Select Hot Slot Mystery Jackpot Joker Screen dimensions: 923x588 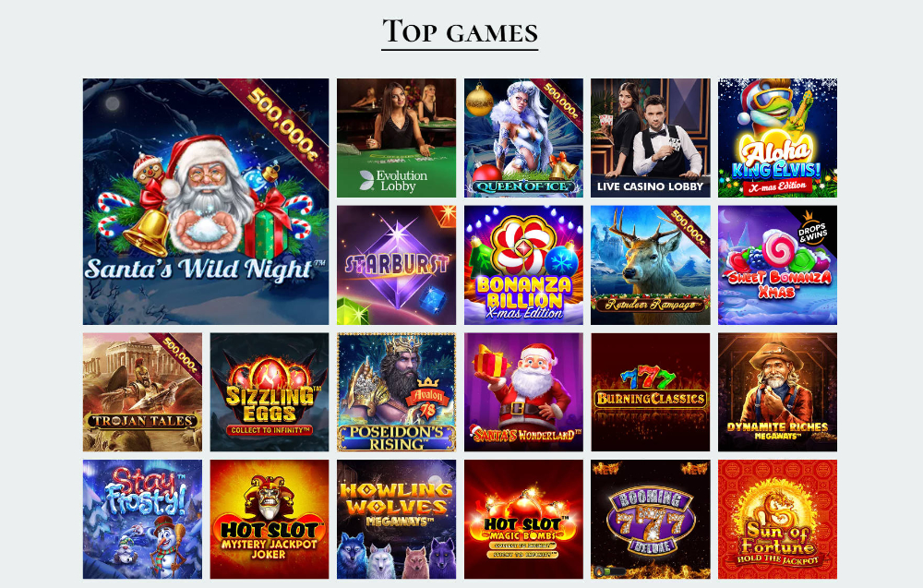[270, 519]
